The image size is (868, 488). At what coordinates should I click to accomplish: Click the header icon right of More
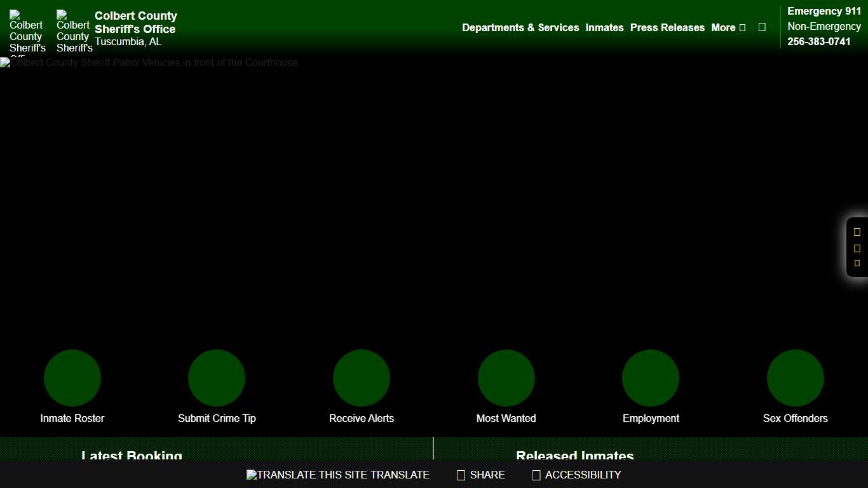point(762,27)
